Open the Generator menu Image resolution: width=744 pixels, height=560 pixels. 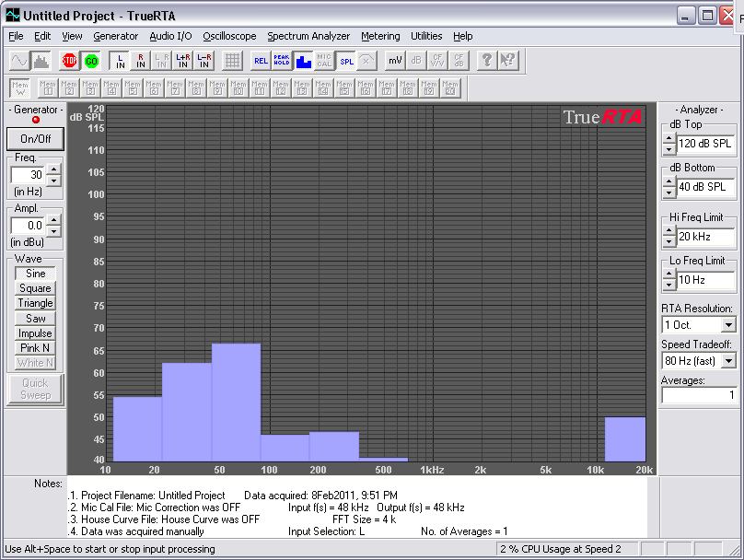coord(115,36)
